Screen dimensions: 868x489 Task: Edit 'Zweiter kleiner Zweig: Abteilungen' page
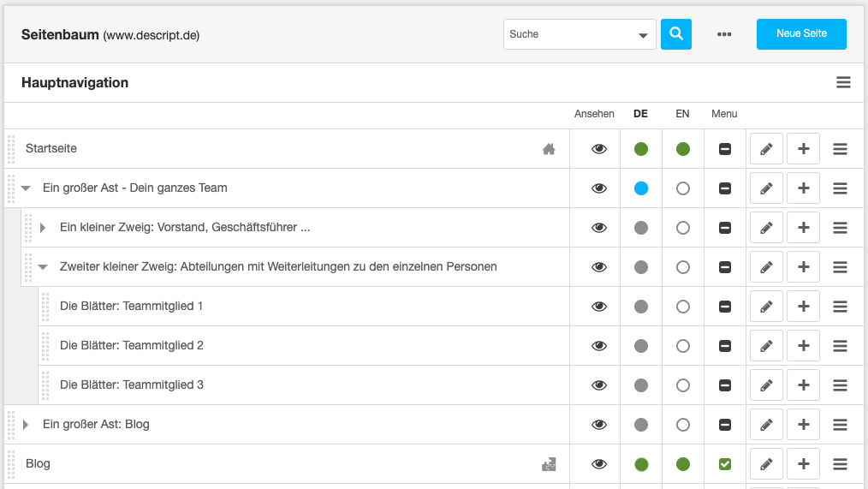tap(766, 267)
